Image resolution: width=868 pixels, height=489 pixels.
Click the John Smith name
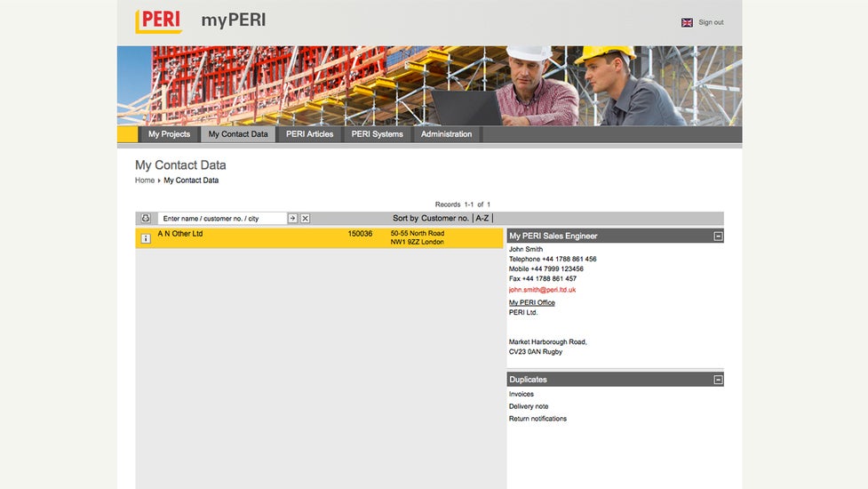point(525,249)
